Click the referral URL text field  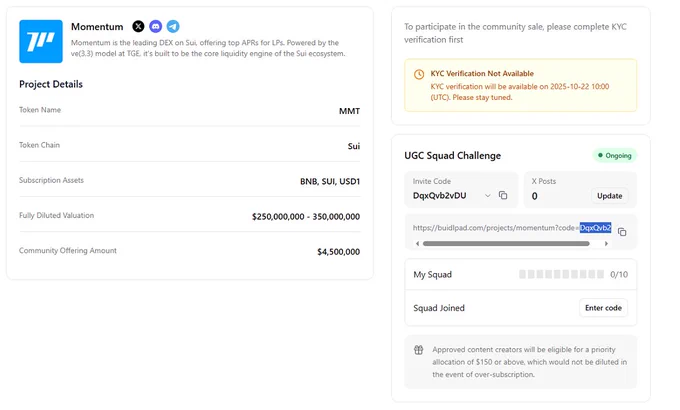pyautogui.click(x=512, y=228)
